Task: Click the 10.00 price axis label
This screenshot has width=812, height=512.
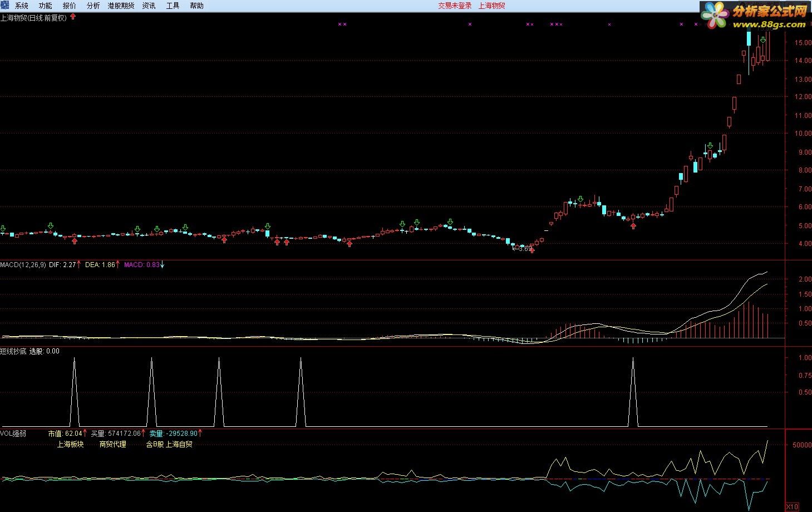Action: point(803,134)
